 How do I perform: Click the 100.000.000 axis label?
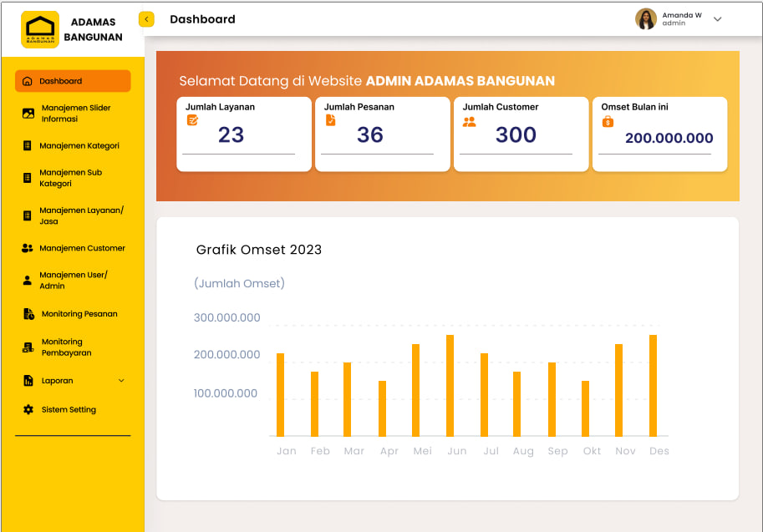[x=226, y=393]
